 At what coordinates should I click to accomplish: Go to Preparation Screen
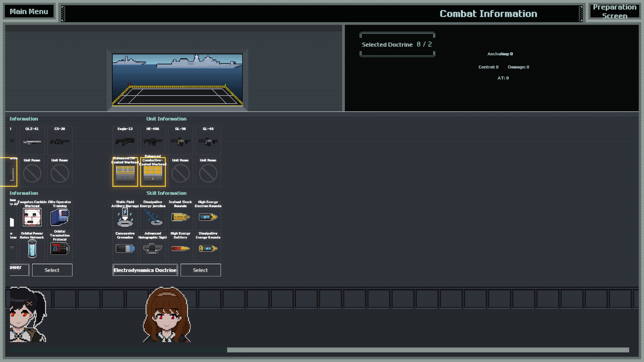[614, 12]
